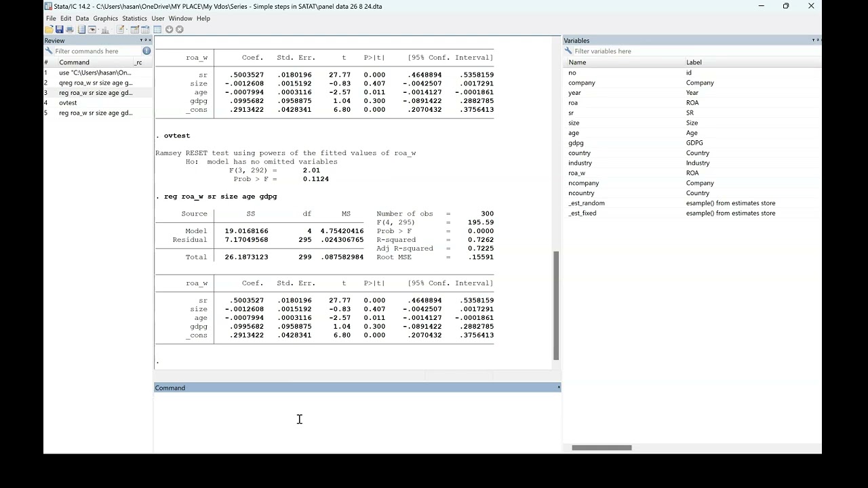Click '. ovtest' command in Results window

(x=173, y=136)
